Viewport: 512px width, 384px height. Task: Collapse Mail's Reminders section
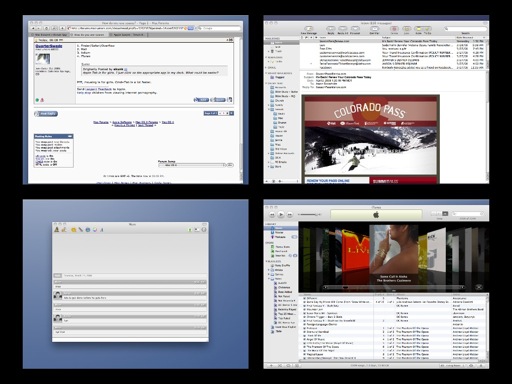coord(266,57)
